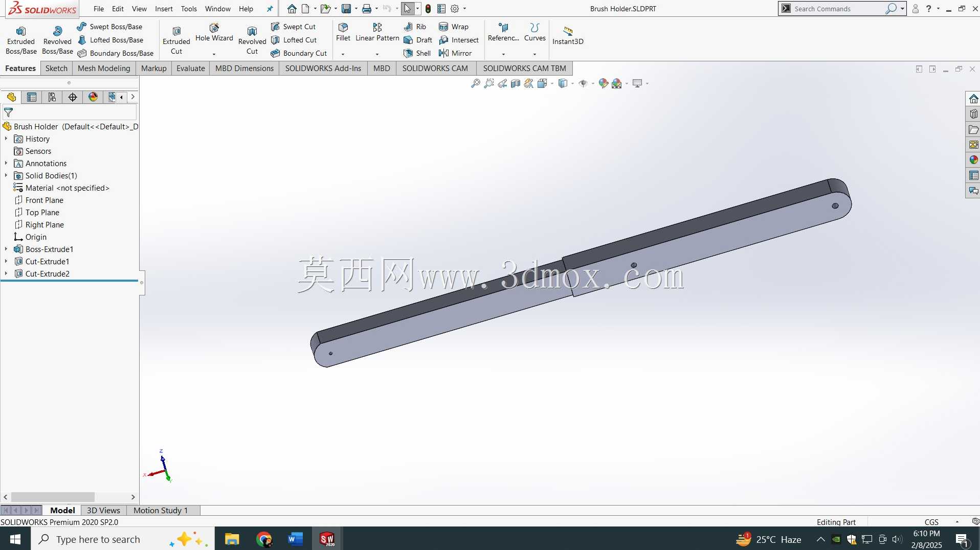The height and width of the screenshot is (550, 980).
Task: Open the Fillet dropdown arrow
Action: (343, 54)
